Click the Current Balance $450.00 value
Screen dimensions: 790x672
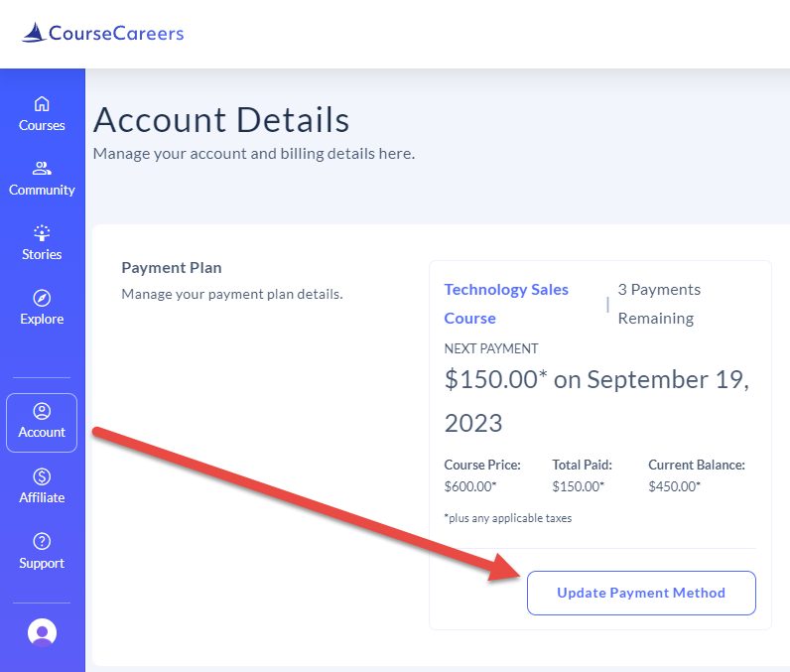pyautogui.click(x=675, y=486)
